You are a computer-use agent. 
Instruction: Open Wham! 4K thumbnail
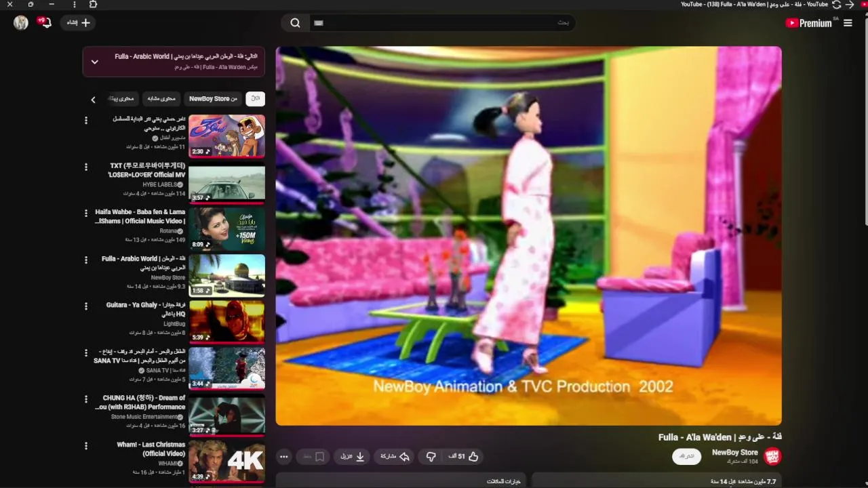[226, 462]
